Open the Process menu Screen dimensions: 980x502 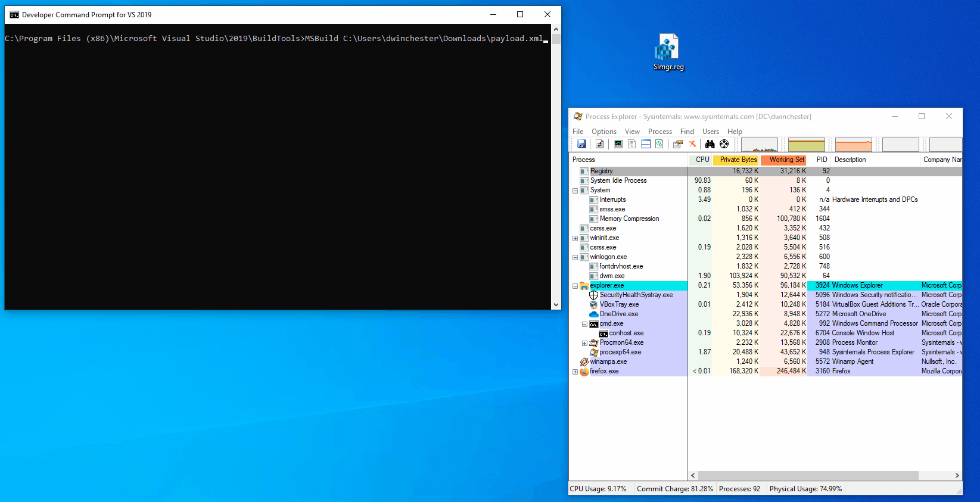point(660,132)
